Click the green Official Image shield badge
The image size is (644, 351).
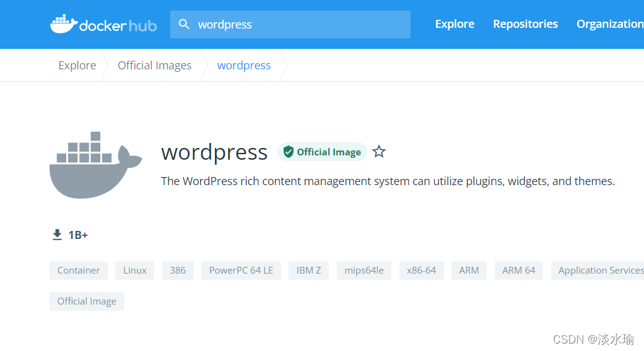[322, 152]
